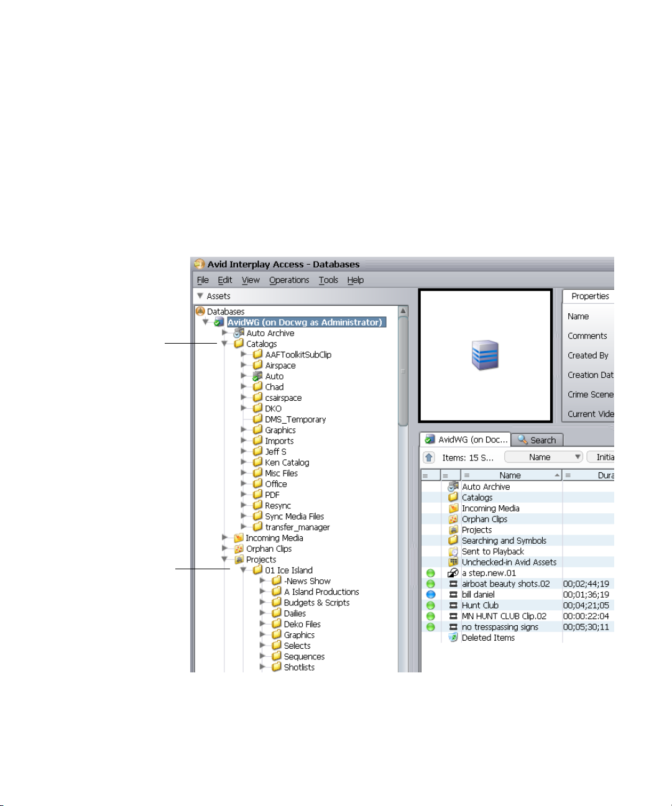Collapse the AvidWG database node
The width and height of the screenshot is (672, 806).
click(x=206, y=322)
